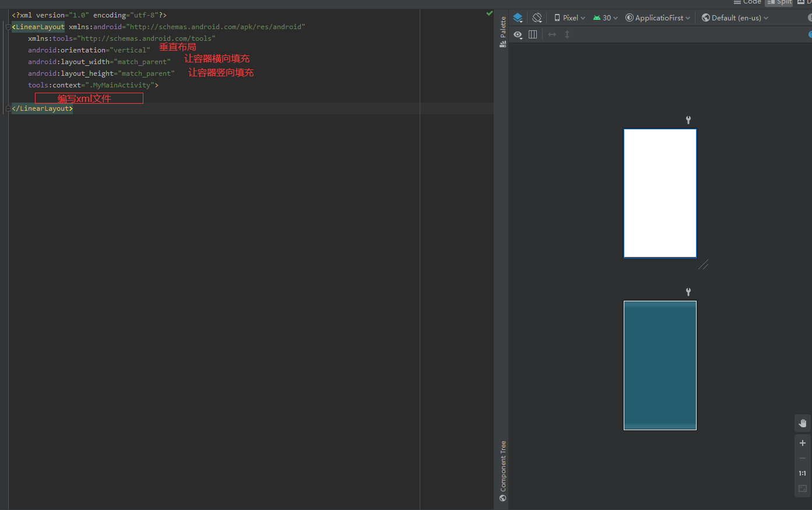This screenshot has height=510, width=812.
Task: Click the Orientation for Preview rotate icon
Action: coord(537,18)
